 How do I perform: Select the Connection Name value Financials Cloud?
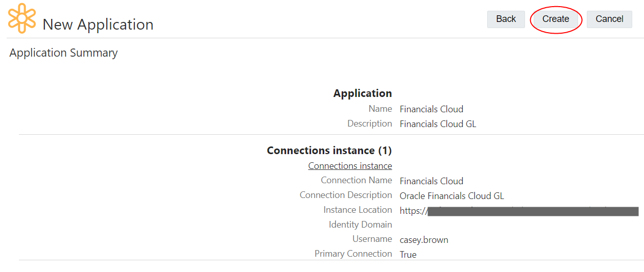432,181
